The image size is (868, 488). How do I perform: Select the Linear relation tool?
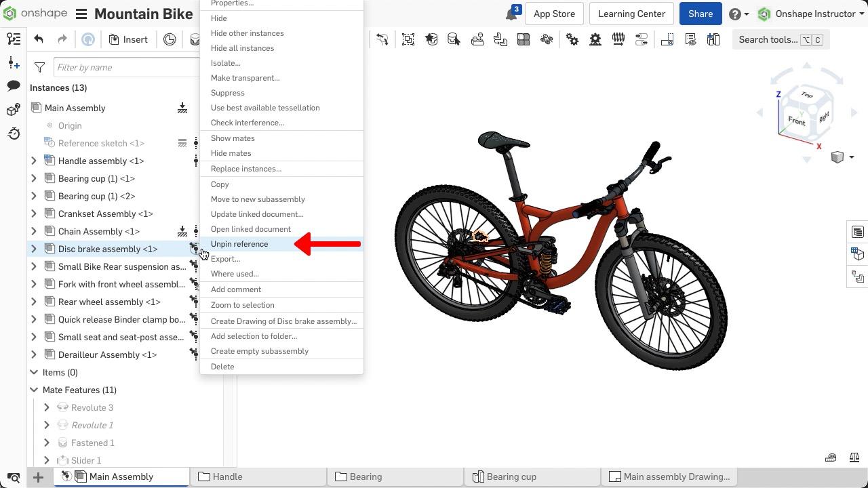click(641, 39)
